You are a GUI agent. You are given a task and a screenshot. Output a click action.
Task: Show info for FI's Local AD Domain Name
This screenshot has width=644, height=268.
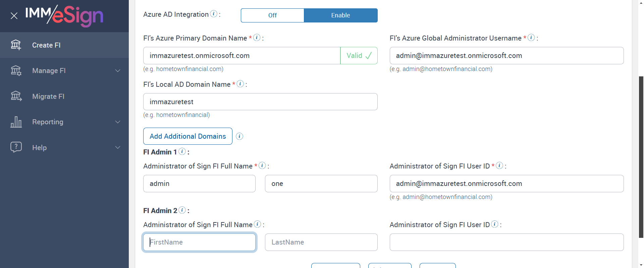240,84
